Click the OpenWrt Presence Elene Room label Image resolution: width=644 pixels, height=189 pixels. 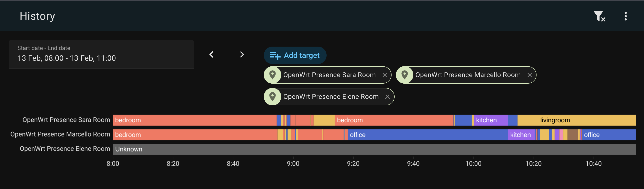click(65, 148)
